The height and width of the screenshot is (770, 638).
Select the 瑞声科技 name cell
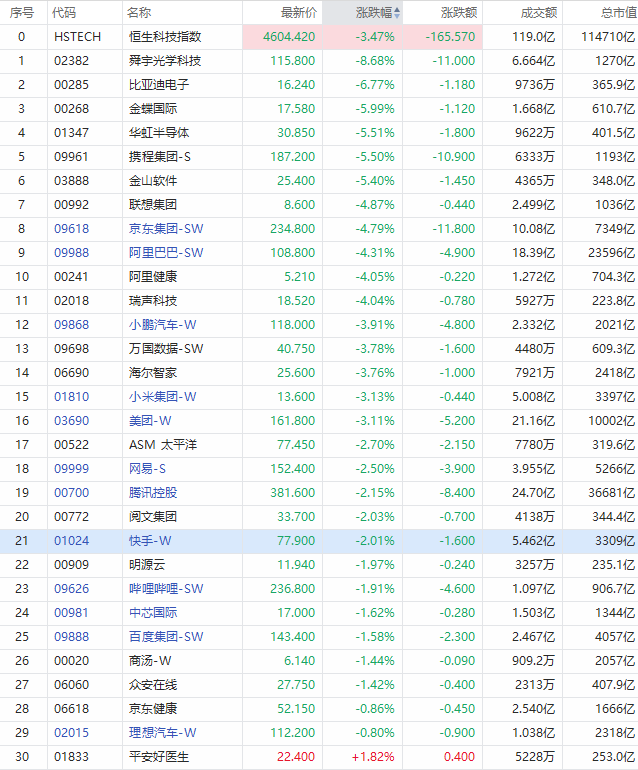click(182, 301)
